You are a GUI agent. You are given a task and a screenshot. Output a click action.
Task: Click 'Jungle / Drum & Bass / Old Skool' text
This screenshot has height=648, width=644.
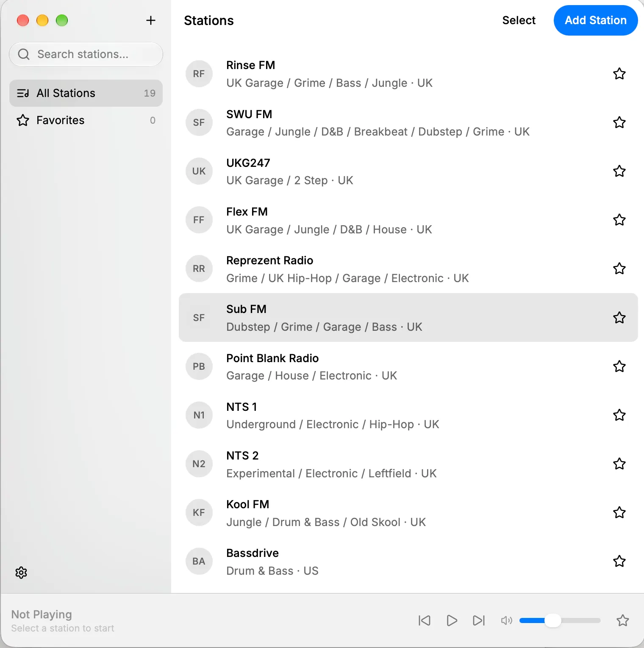point(313,522)
